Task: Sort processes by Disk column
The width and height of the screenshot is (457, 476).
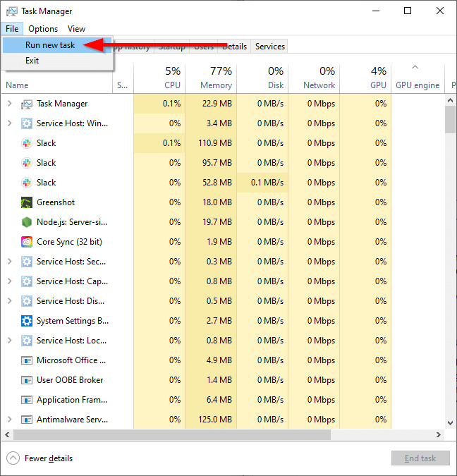Action: pyautogui.click(x=262, y=78)
